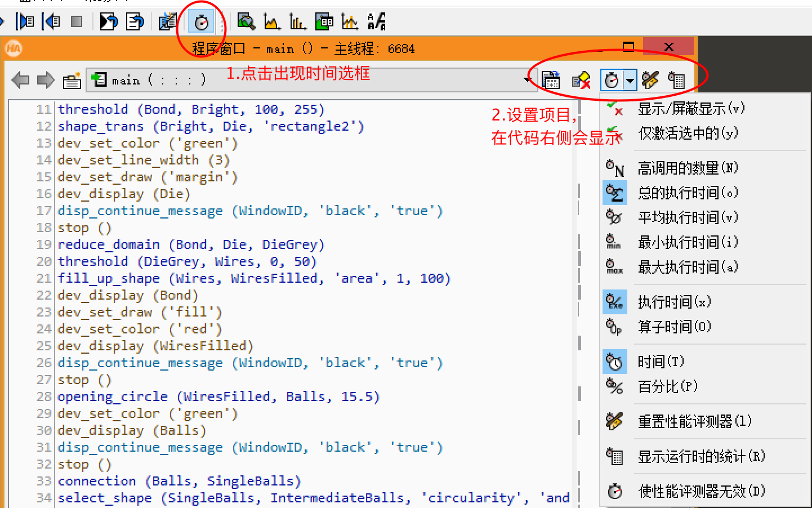Toggle the profiler stopwatch in the top toolbar

[201, 22]
